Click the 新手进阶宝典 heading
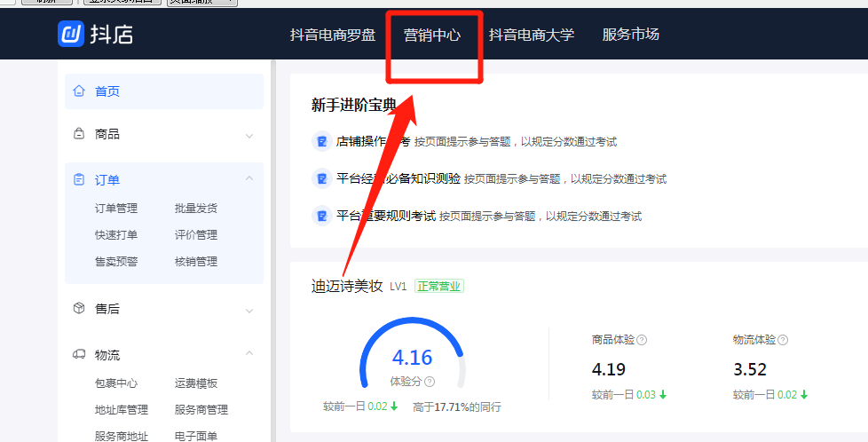868x442 pixels. (354, 105)
